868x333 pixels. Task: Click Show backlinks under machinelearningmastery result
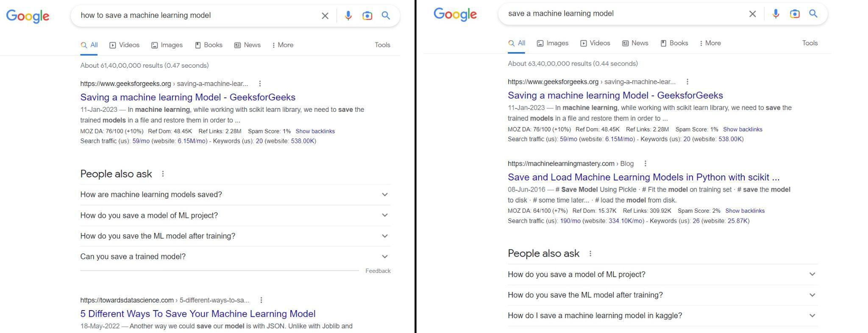coord(745,211)
